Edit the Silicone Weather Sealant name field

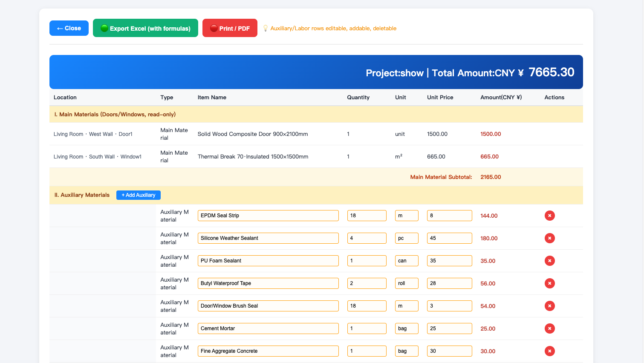tap(268, 238)
